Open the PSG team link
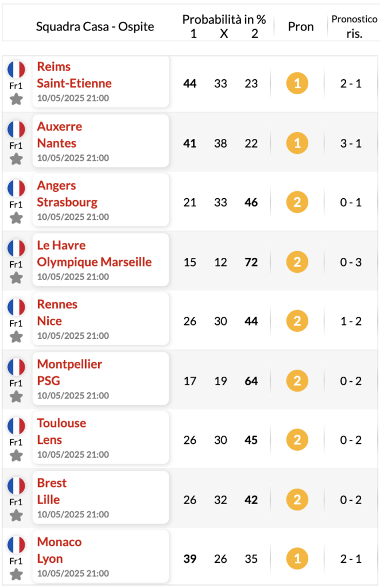The image size is (380, 588). (49, 381)
